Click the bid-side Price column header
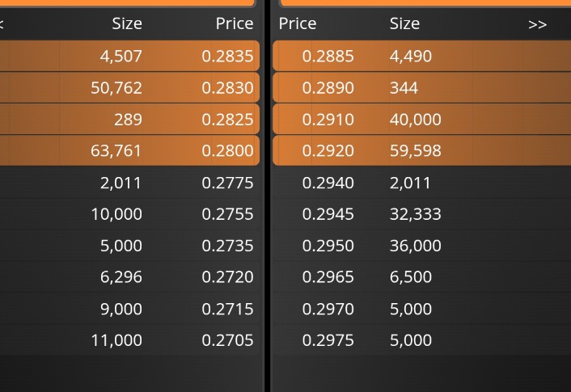 point(235,23)
